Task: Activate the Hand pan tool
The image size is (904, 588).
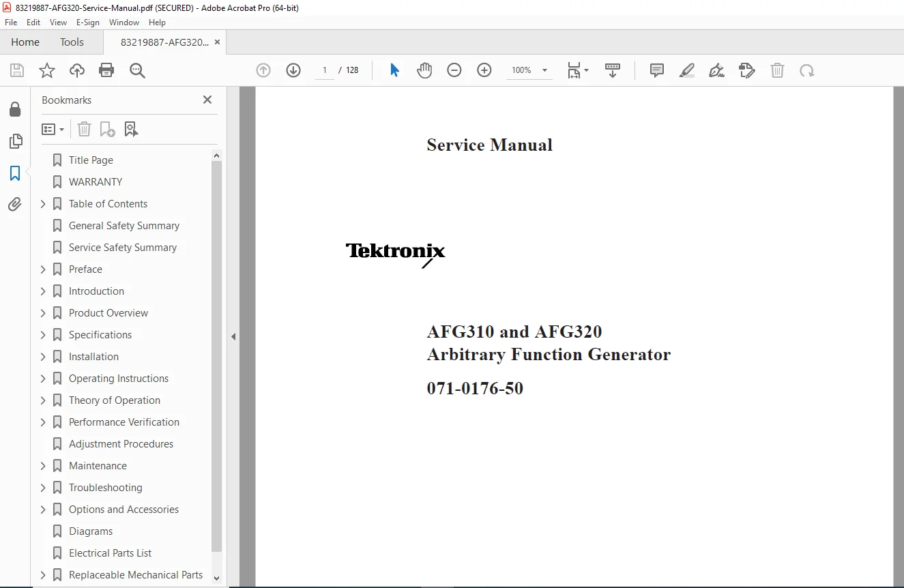Action: (x=424, y=70)
